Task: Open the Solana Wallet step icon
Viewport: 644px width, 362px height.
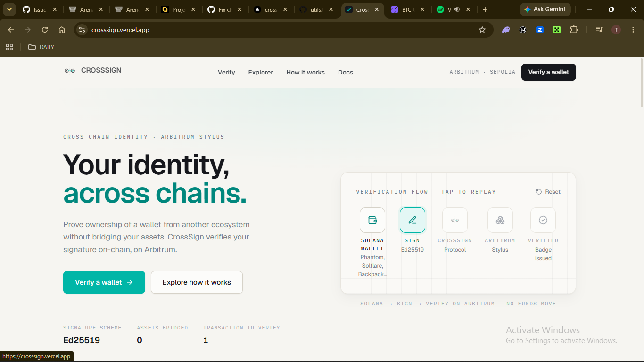Action: pos(372,220)
